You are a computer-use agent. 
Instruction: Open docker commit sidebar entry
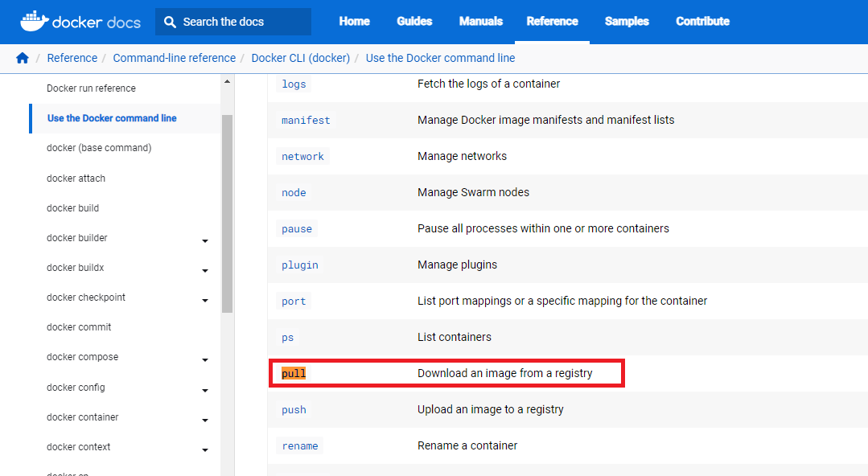coord(79,327)
